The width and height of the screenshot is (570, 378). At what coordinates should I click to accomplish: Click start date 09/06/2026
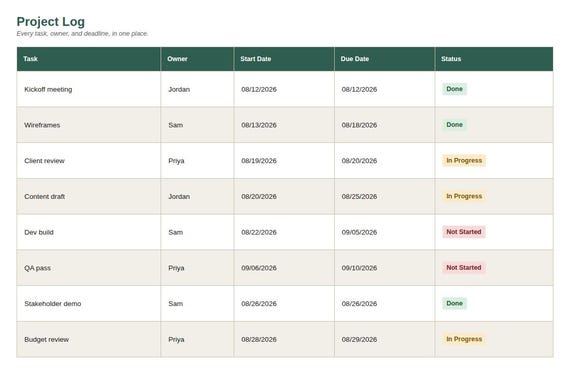point(259,268)
